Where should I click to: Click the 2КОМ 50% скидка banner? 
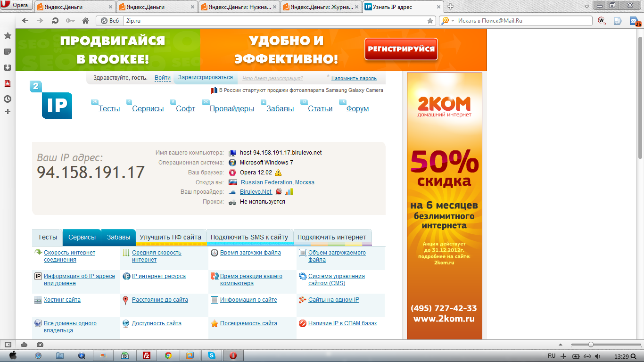[444, 206]
